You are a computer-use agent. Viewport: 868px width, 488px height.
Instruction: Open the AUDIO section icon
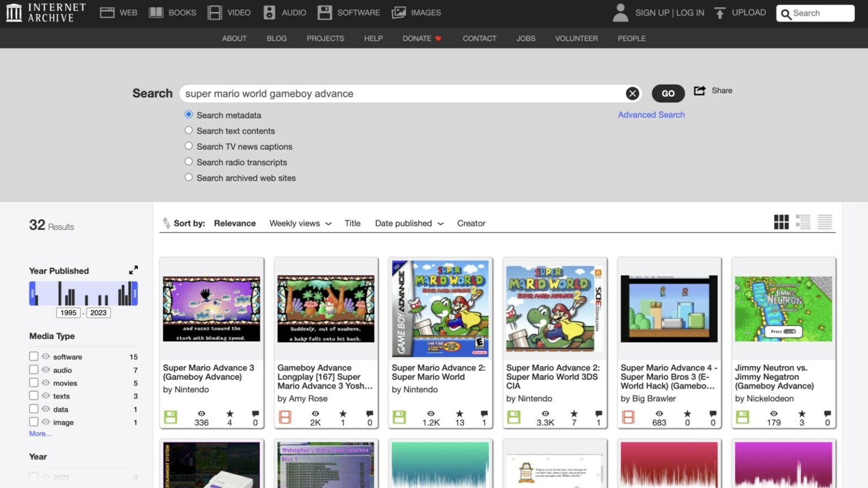click(268, 12)
